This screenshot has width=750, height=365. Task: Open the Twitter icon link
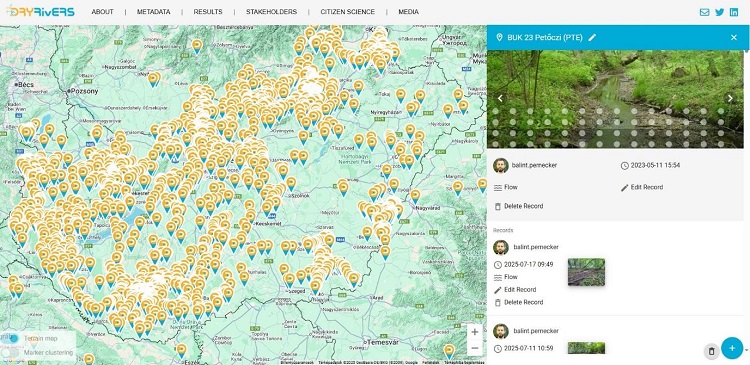tap(719, 12)
